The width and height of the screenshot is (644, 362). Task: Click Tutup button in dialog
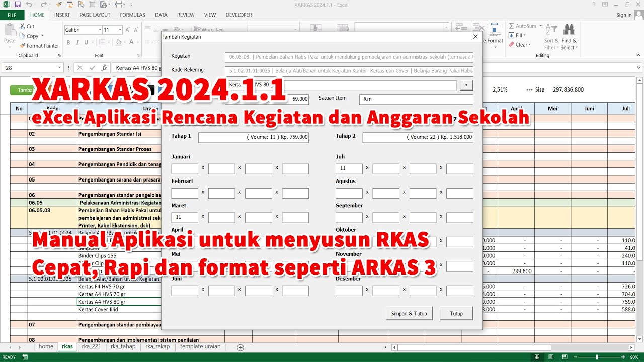[x=456, y=313]
